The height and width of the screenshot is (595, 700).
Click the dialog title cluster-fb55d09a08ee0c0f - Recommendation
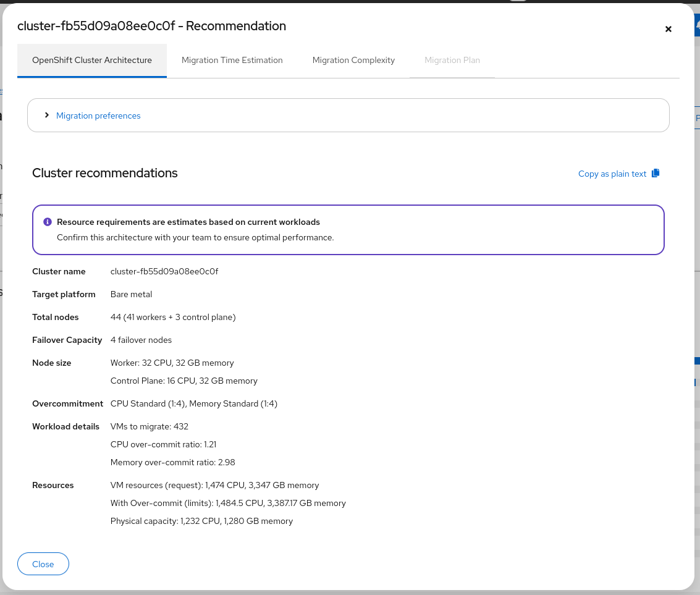[x=152, y=26]
